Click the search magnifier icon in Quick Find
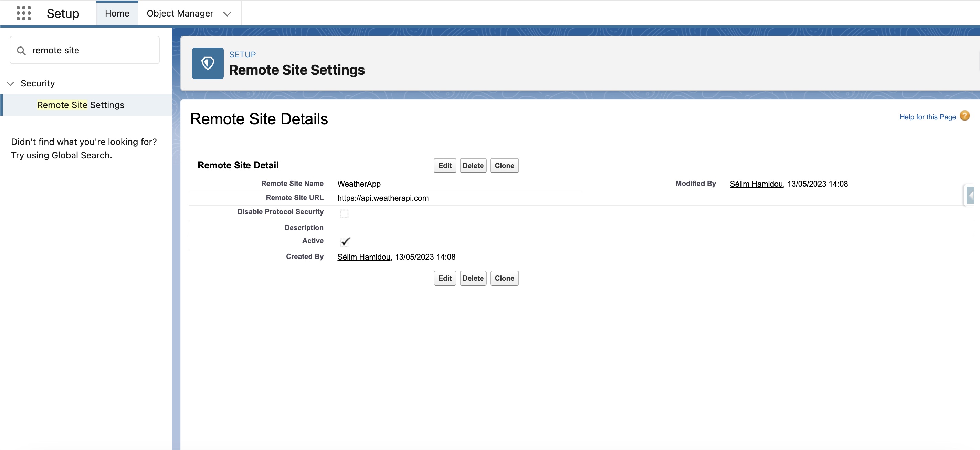The image size is (980, 450). tap(21, 51)
